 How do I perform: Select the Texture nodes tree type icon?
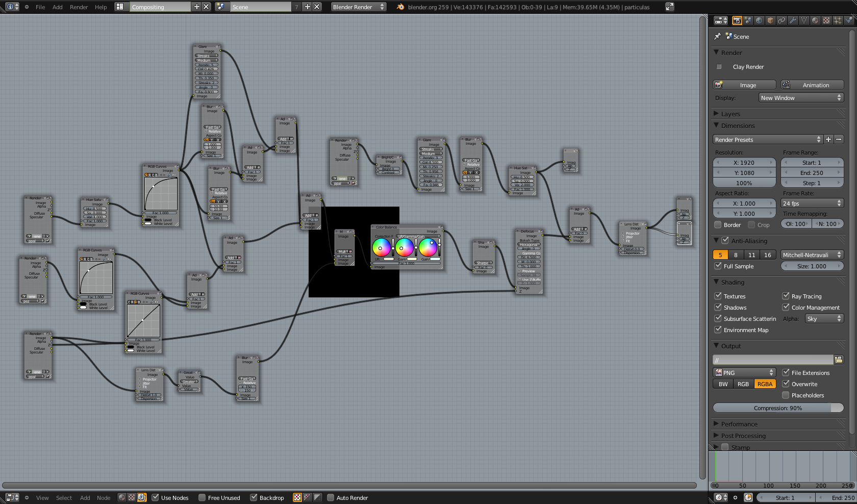(x=132, y=497)
